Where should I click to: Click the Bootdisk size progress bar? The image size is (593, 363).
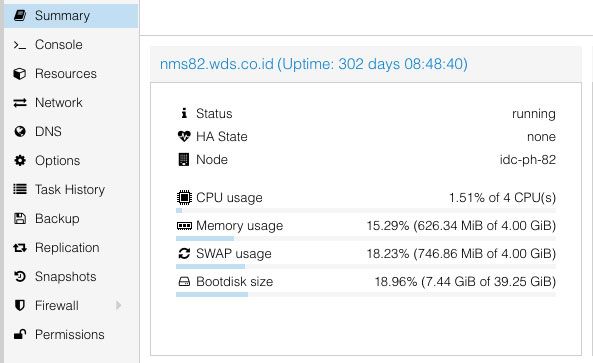tap(366, 295)
